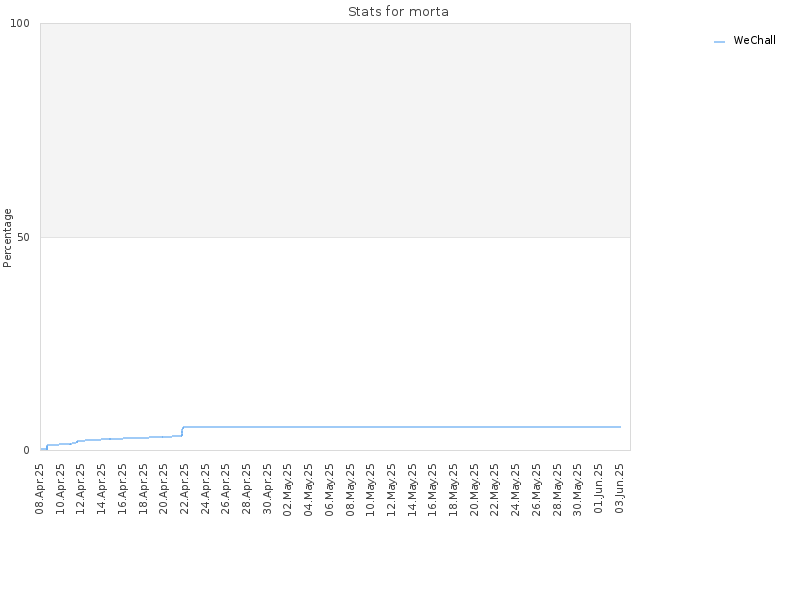Click the 20.May.25 date label

(x=474, y=489)
